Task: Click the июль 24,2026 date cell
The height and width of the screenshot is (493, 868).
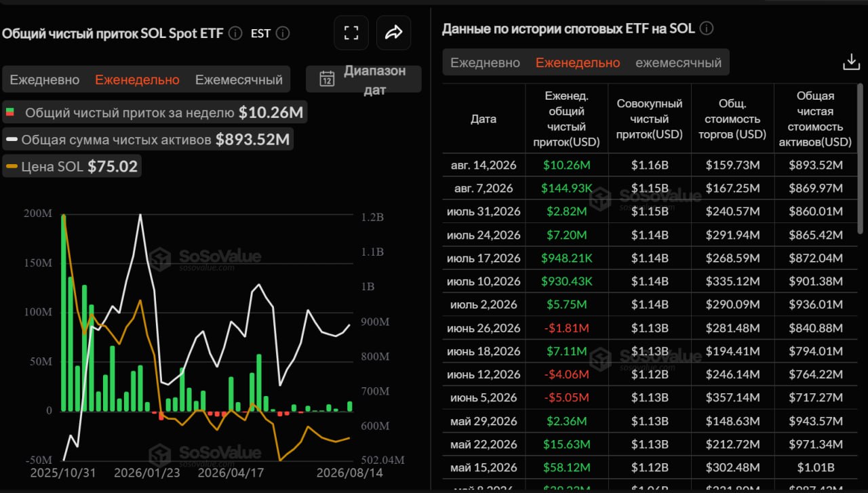Action: (484, 235)
